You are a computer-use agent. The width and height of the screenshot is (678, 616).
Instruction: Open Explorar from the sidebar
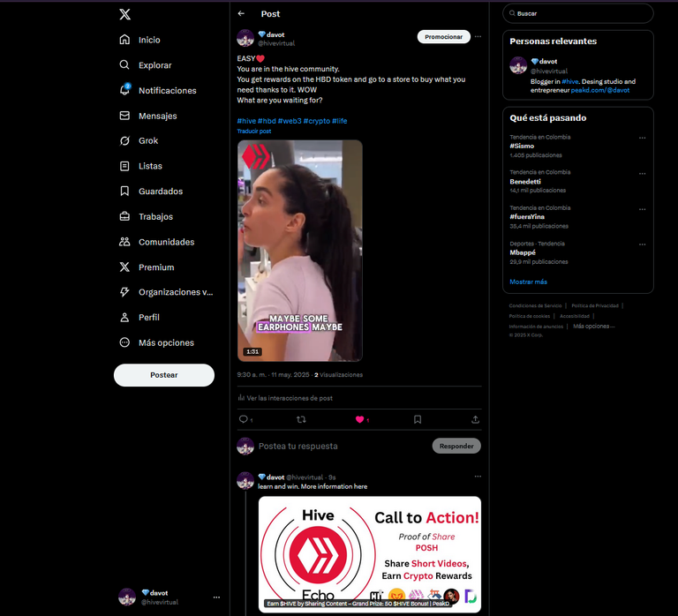146,64
